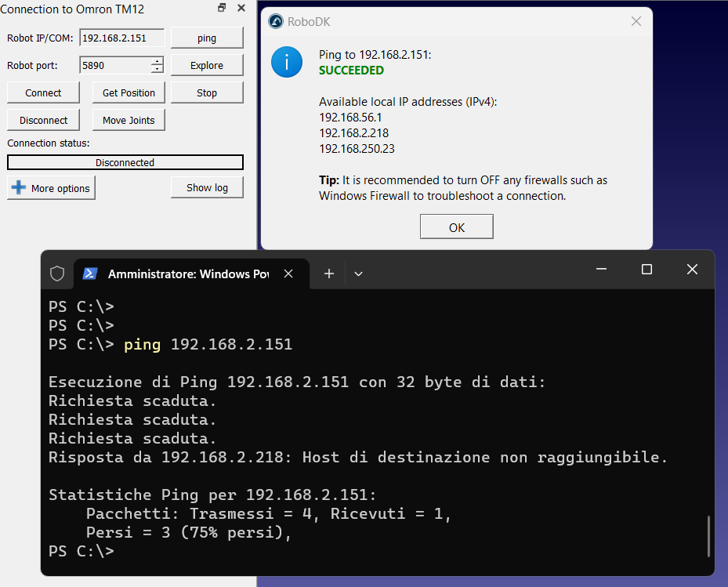728x587 pixels.
Task: Close the Connection to Omron TM12 panel
Action: pos(241,8)
